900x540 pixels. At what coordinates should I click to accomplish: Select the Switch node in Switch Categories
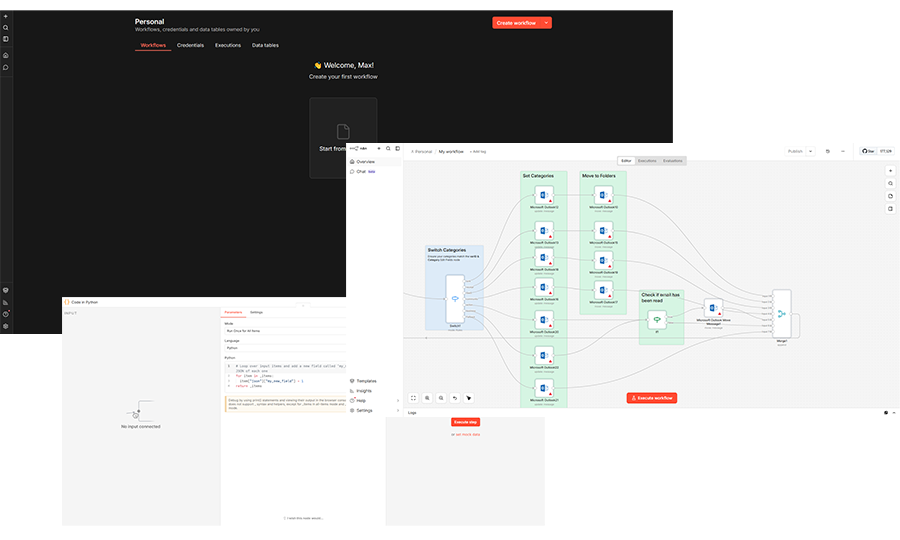(x=454, y=301)
